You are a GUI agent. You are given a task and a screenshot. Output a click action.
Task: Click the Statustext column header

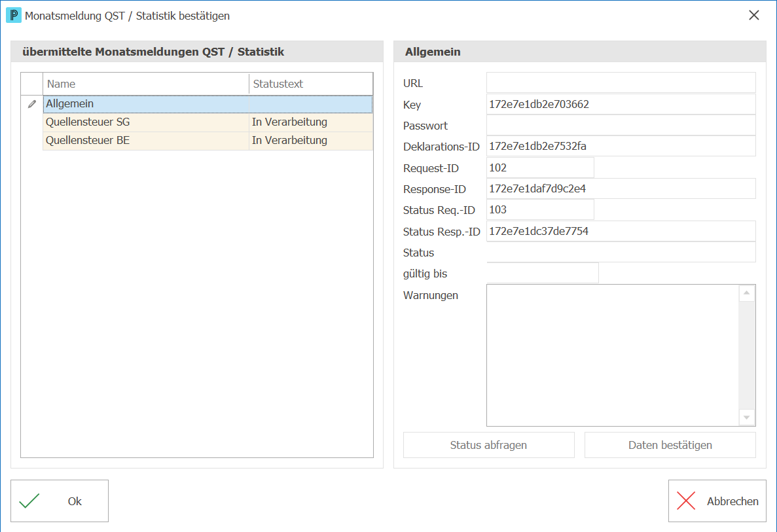click(x=311, y=84)
